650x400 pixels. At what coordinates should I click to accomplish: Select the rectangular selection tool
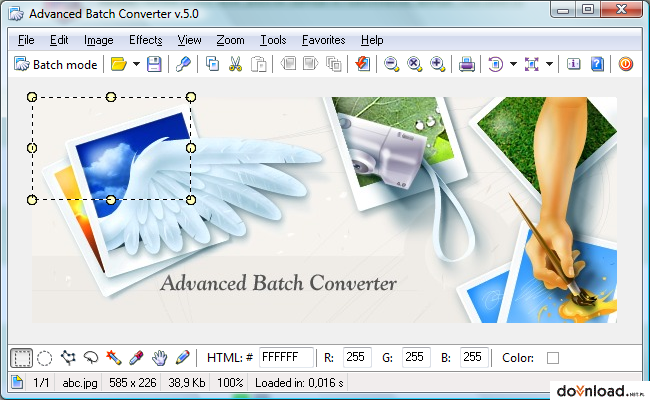(x=21, y=358)
